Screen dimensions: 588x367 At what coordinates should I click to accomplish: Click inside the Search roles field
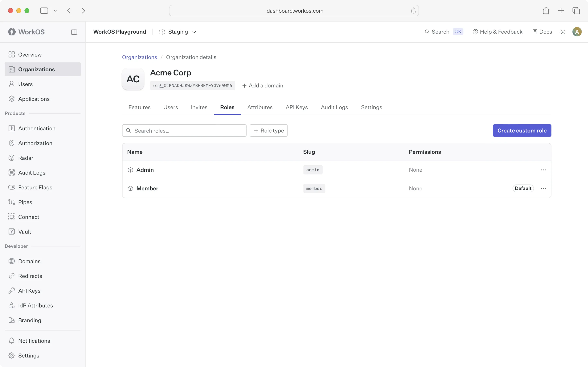tap(184, 130)
